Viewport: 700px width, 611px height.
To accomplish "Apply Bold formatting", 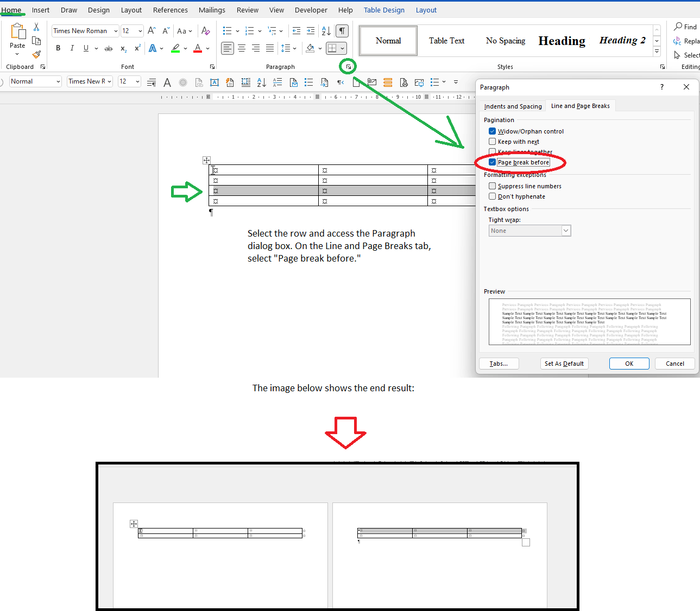I will click(x=58, y=48).
